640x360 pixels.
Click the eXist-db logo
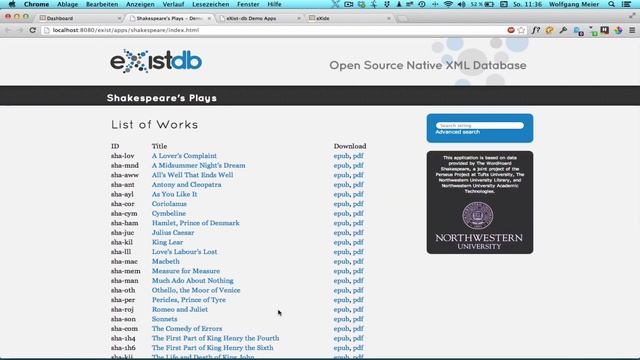[156, 61]
